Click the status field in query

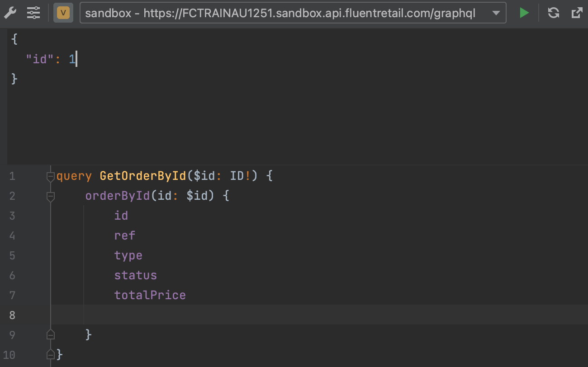pyautogui.click(x=135, y=276)
